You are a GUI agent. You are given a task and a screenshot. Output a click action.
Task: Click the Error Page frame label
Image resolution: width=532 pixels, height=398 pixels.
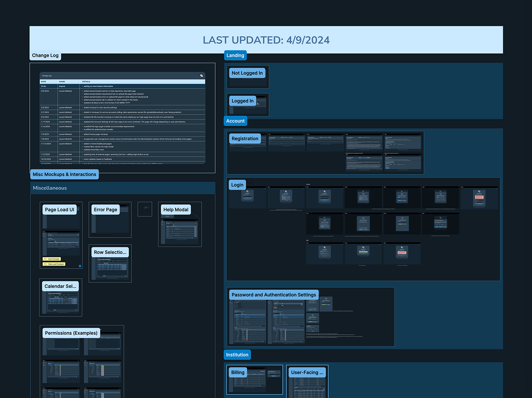click(x=105, y=209)
